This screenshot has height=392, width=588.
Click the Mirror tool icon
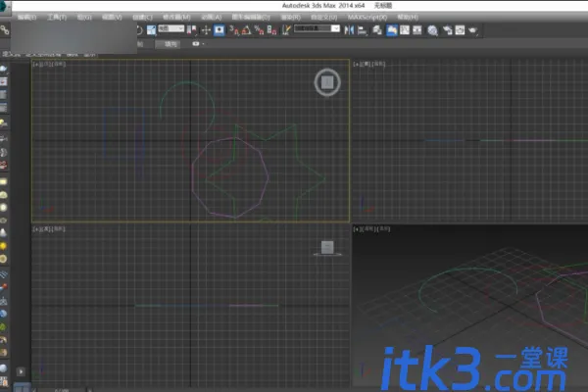[x=349, y=30]
